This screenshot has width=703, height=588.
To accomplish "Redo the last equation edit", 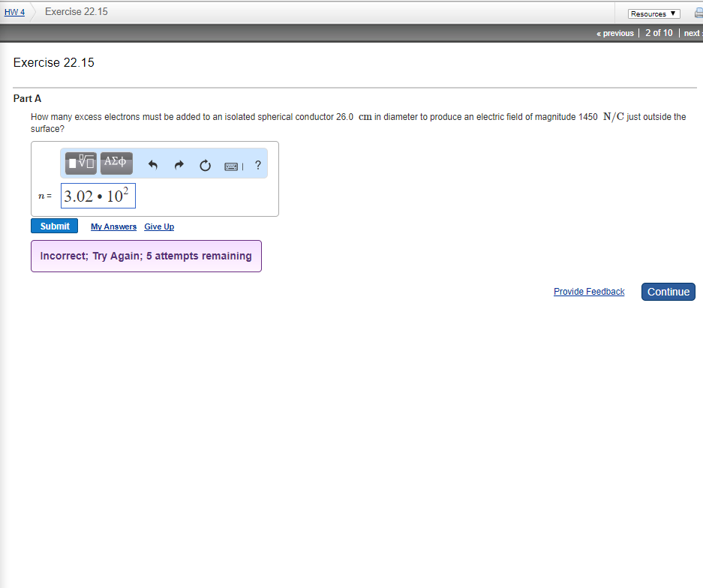I will click(179, 164).
